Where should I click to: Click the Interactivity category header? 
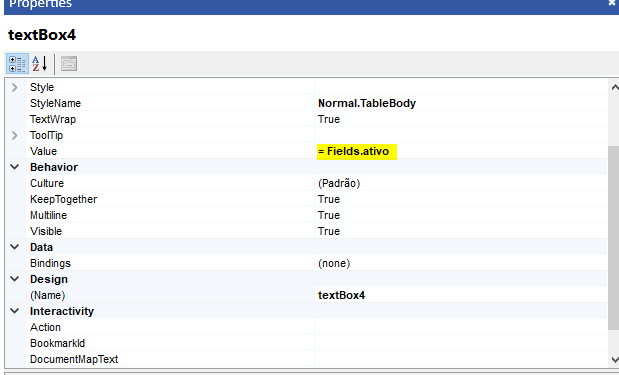pos(62,311)
